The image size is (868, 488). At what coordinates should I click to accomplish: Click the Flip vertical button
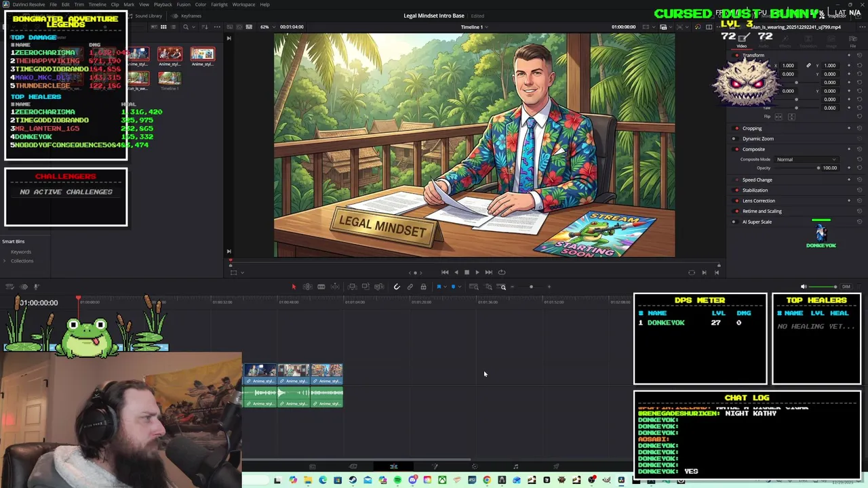pyautogui.click(x=791, y=117)
